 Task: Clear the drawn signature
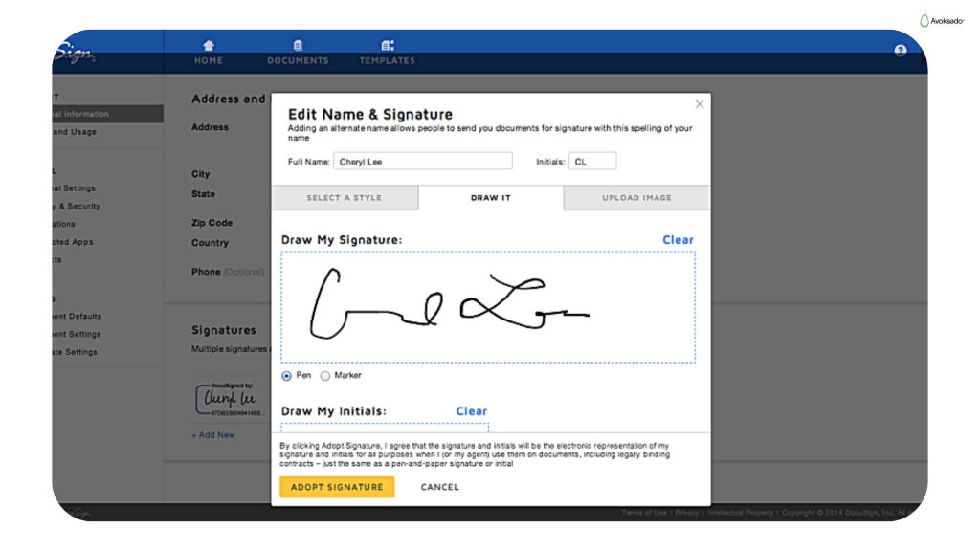[678, 239]
